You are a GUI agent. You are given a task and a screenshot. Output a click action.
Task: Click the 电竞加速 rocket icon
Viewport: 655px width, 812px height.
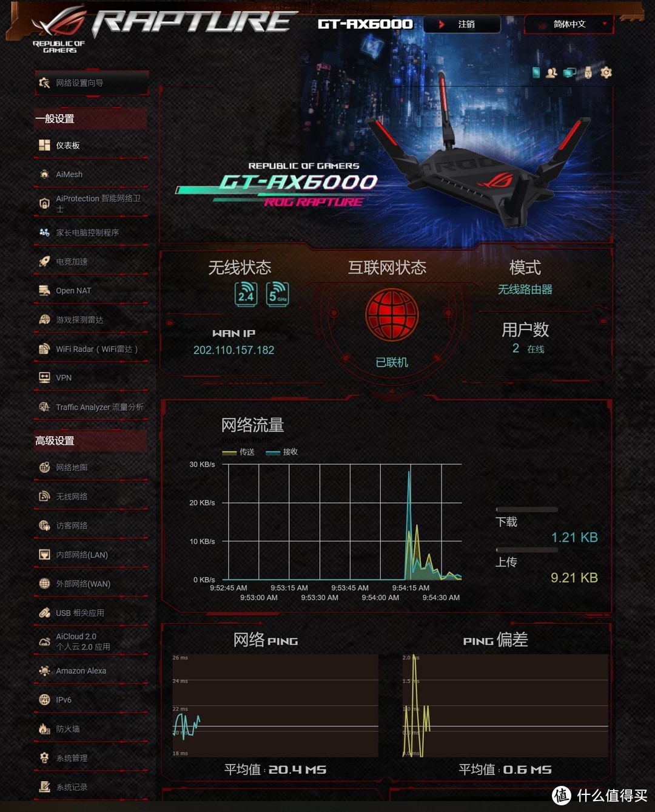44,262
